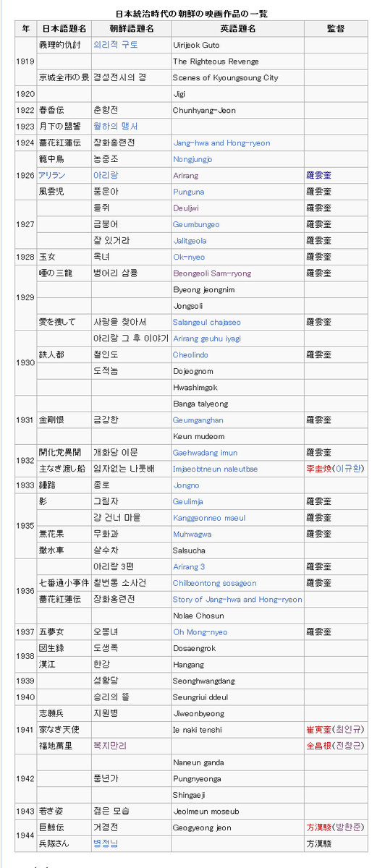The height and width of the screenshot is (868, 385).
Task: Click the 朝鮮語題名 column header
Action: tap(130, 29)
